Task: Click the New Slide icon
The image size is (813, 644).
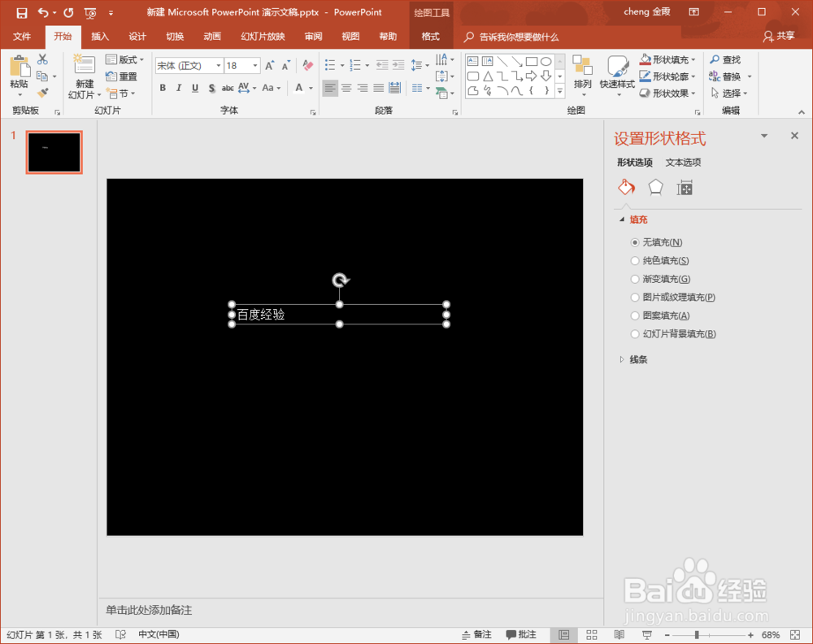Action: pyautogui.click(x=84, y=65)
